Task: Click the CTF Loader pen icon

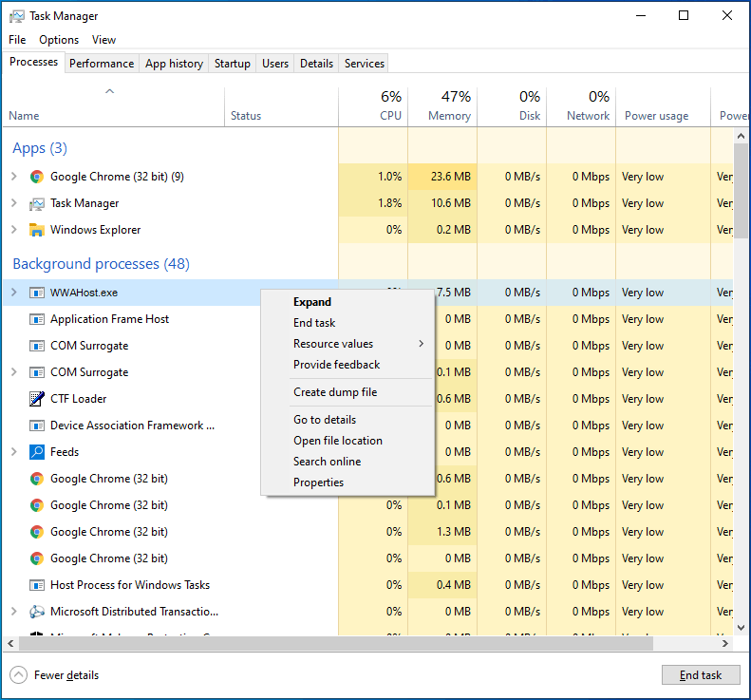Action: 37,399
